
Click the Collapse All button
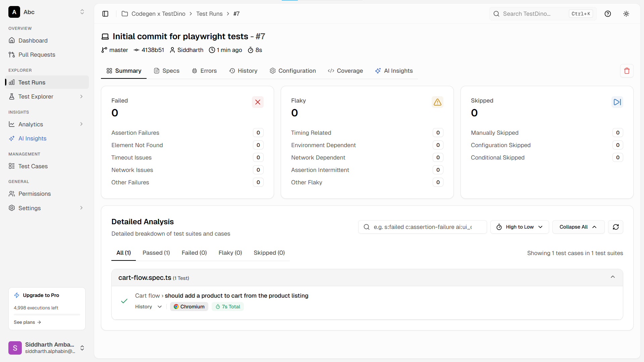tap(578, 227)
